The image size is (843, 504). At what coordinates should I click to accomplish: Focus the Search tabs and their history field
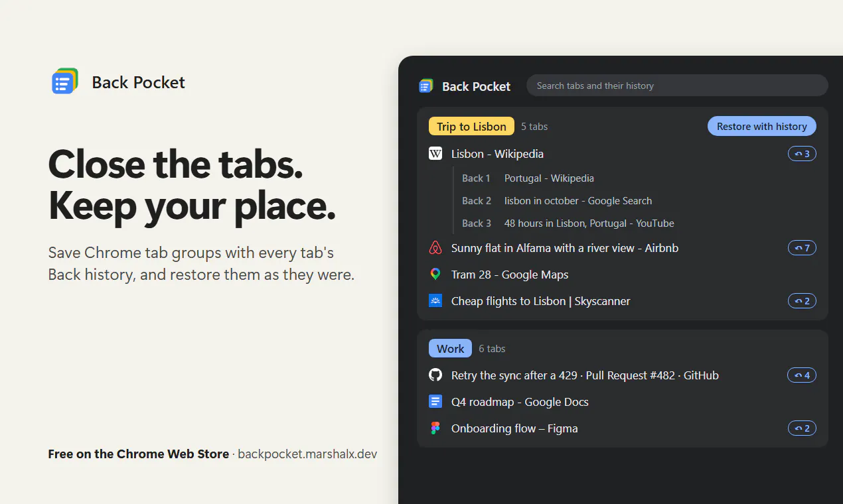click(677, 86)
